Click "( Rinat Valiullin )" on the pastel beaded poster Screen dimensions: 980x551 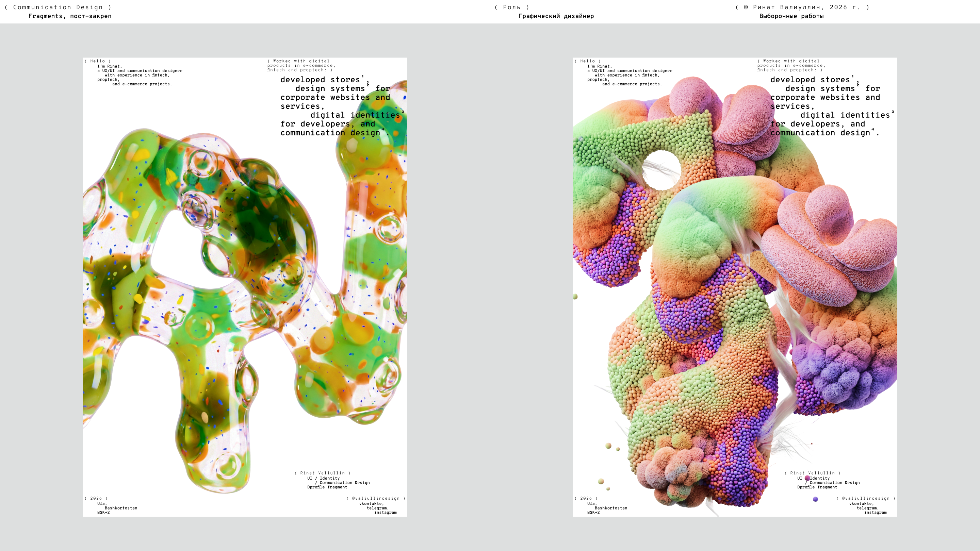pyautogui.click(x=812, y=473)
